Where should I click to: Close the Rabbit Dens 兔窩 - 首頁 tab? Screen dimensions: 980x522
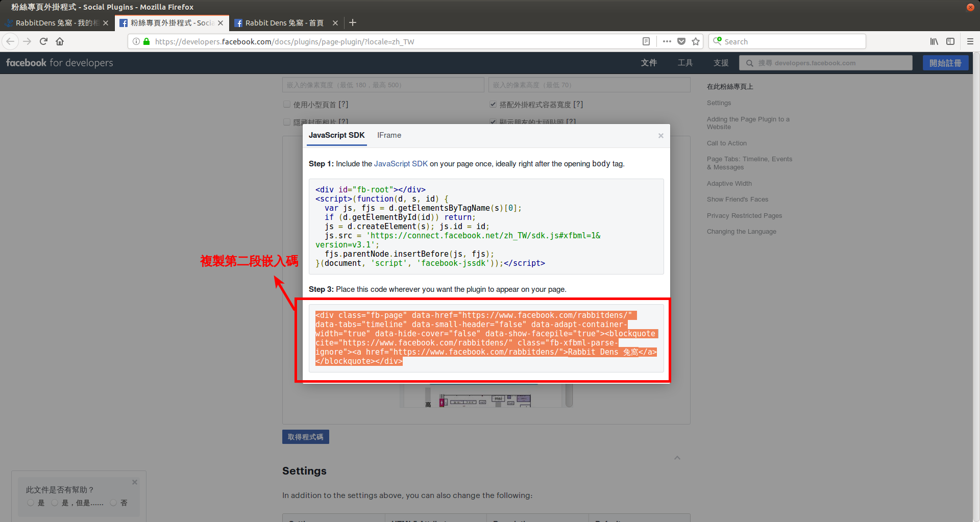coord(335,23)
